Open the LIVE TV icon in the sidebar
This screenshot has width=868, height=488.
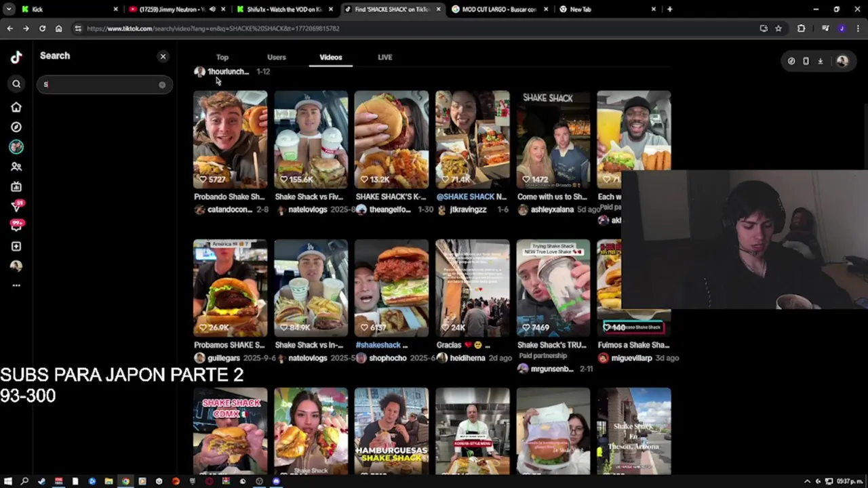point(16,186)
